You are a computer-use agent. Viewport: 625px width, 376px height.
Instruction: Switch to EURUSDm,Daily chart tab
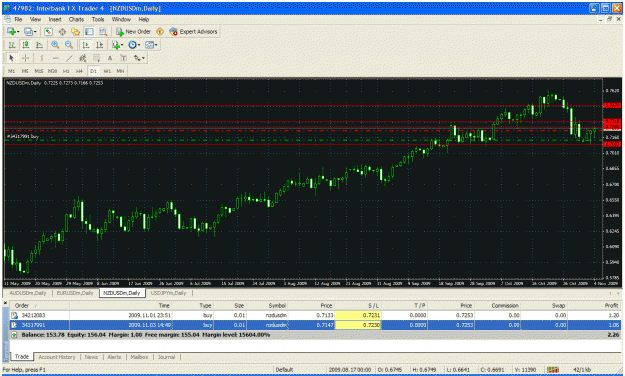coord(75,293)
